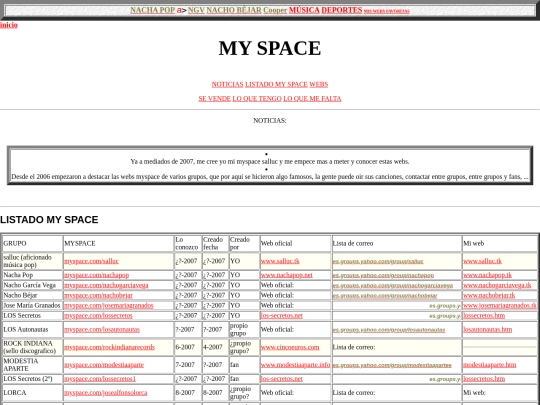Open the NGV link in top bar
The height and width of the screenshot is (405, 540).
(196, 10)
